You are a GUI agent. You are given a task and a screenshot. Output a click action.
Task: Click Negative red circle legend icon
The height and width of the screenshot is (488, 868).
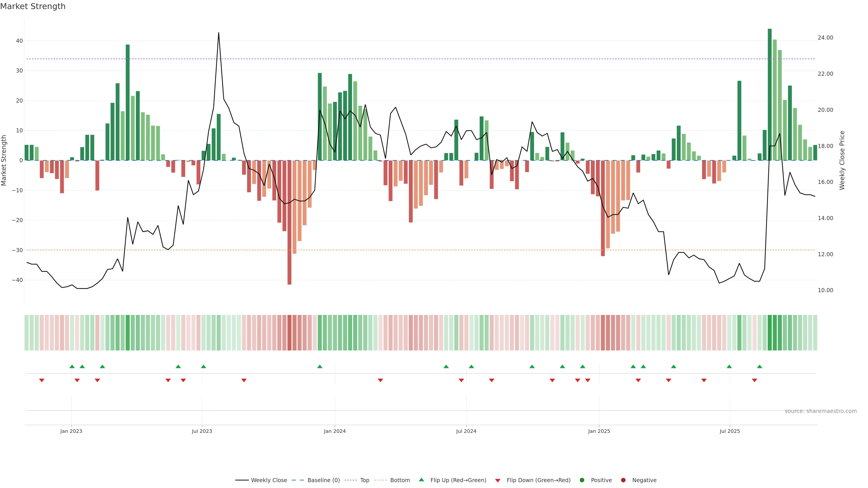623,480
